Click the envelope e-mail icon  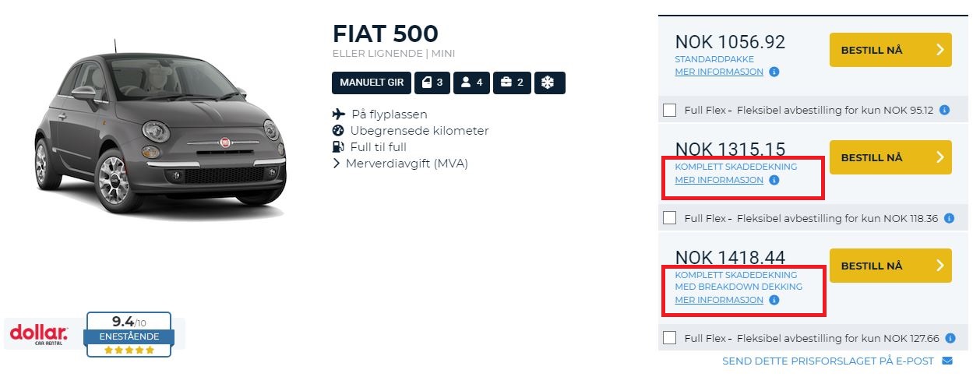947,361
